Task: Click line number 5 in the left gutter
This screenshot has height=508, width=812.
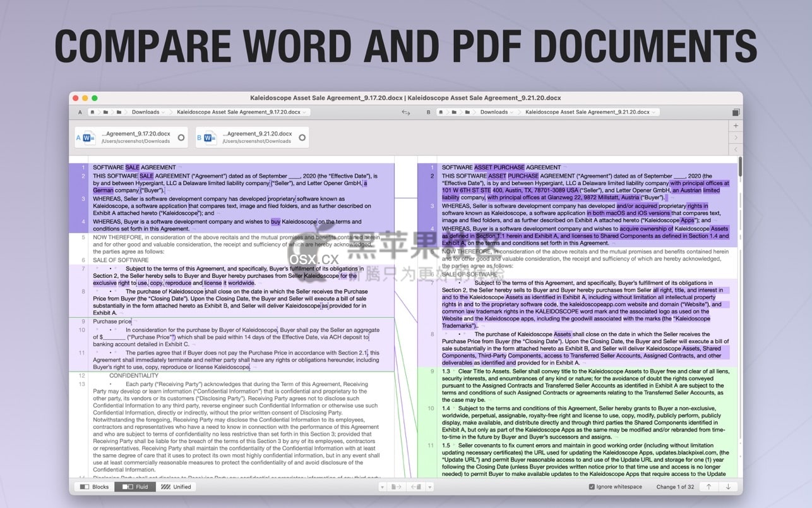Action: [83, 237]
